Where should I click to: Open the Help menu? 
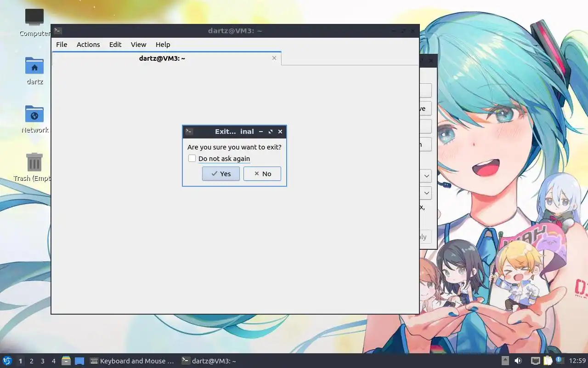(x=163, y=44)
